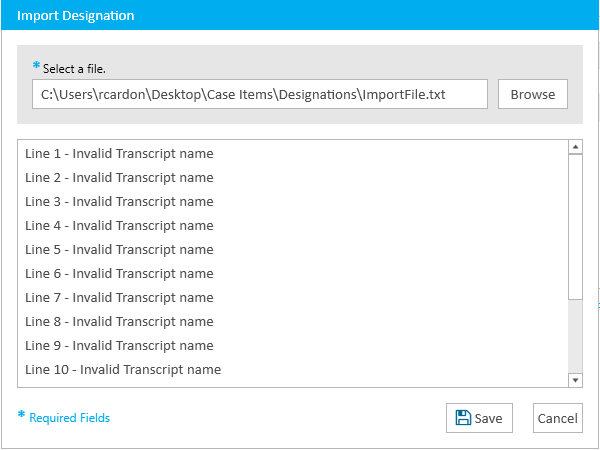Click the scroll up arrow in error list
This screenshot has width=600, height=450.
point(575,147)
